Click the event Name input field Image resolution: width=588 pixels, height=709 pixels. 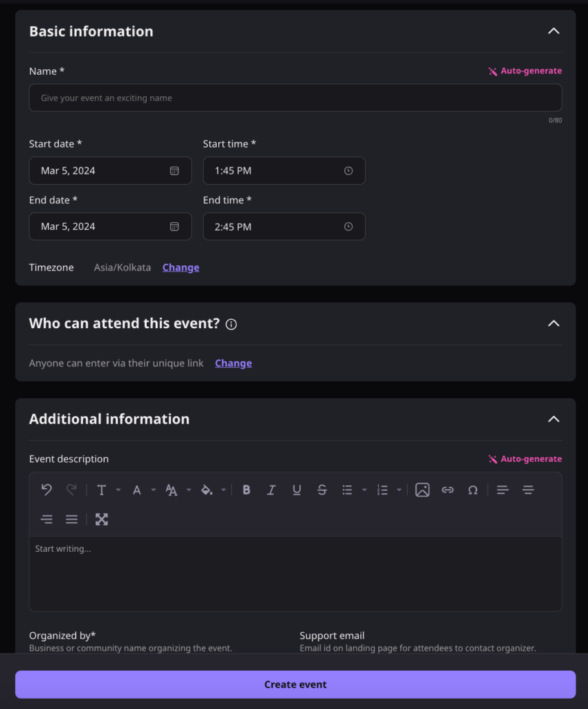[x=295, y=98]
